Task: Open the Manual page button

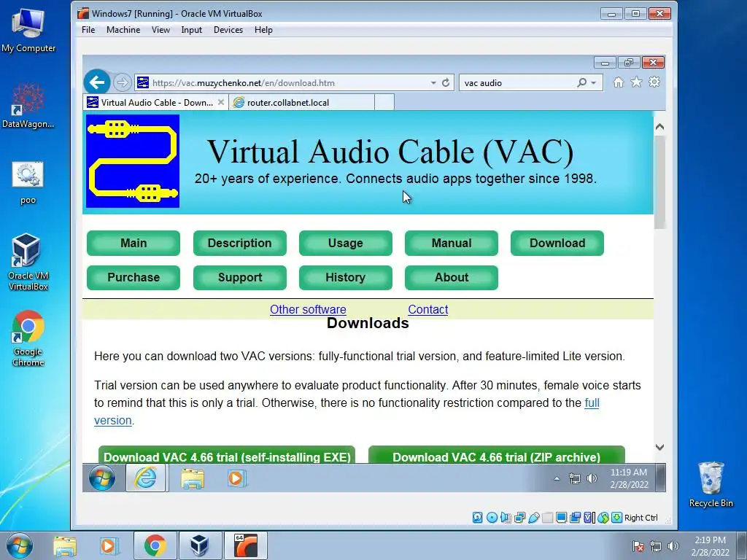Action: pyautogui.click(x=451, y=243)
